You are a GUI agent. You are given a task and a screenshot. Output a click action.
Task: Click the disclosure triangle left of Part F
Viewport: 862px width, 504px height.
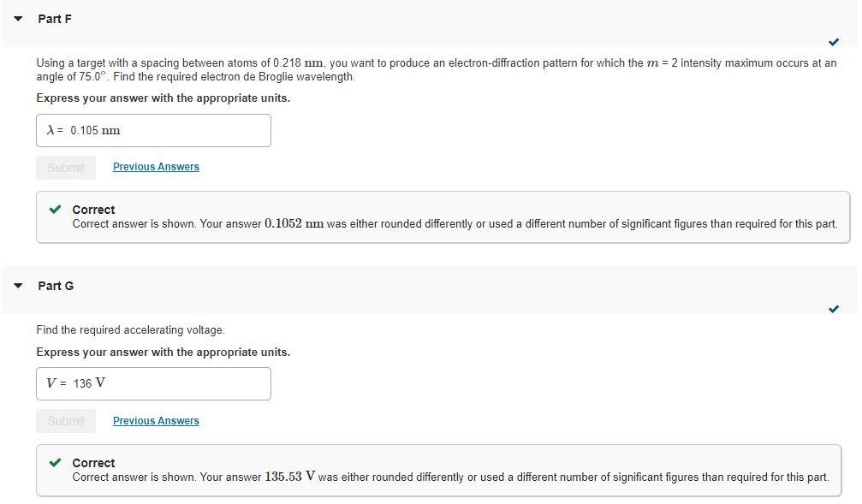(19, 18)
